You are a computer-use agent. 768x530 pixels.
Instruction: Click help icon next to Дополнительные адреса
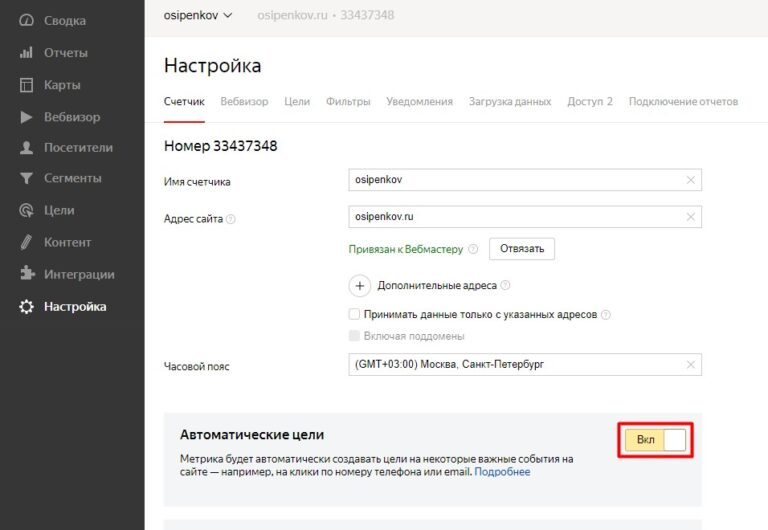point(505,285)
